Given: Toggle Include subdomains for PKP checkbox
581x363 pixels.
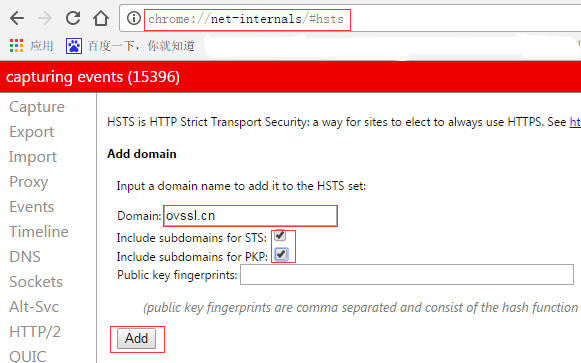Looking at the screenshot, I should coord(281,254).
